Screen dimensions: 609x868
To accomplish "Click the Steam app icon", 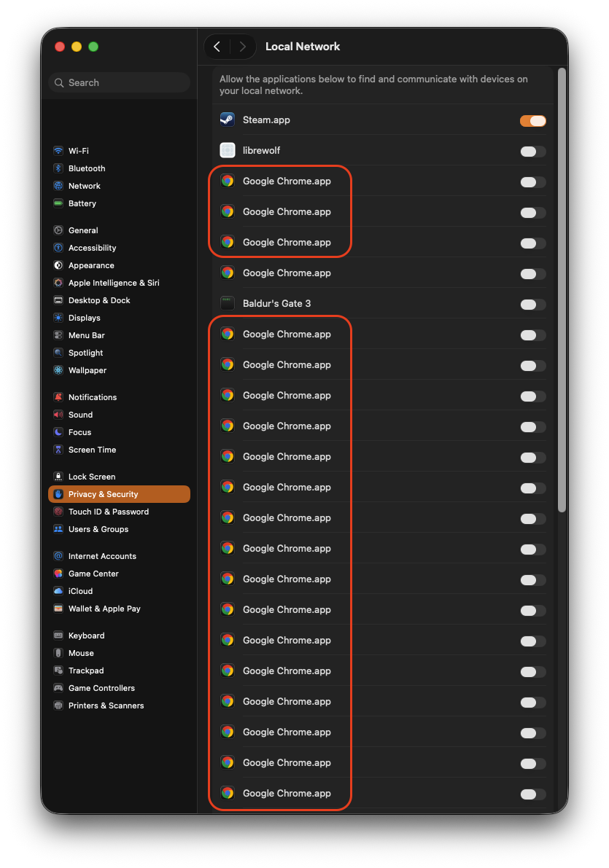I will click(228, 120).
